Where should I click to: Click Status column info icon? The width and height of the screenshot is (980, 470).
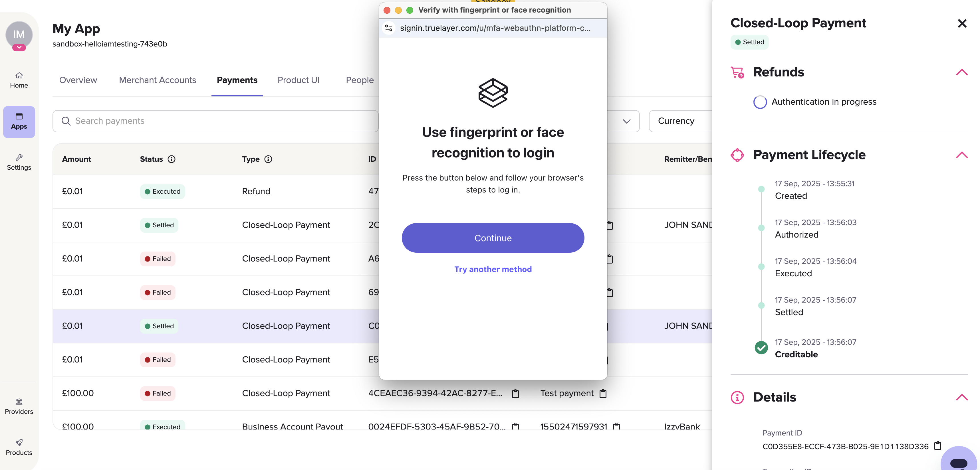coord(172,159)
